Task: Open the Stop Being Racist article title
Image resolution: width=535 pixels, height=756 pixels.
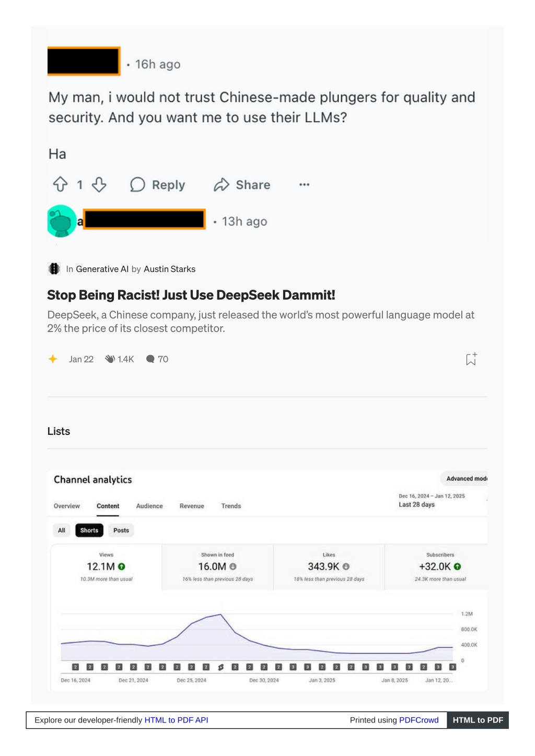Action: 191,295
